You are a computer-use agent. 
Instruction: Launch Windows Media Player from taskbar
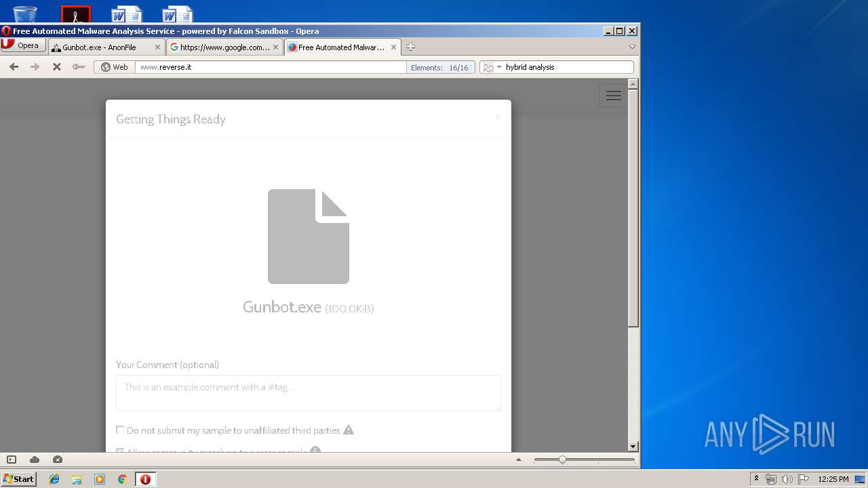coord(100,479)
